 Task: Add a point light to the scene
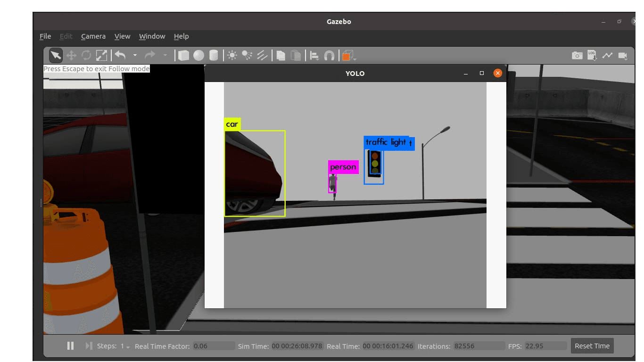[x=232, y=55]
